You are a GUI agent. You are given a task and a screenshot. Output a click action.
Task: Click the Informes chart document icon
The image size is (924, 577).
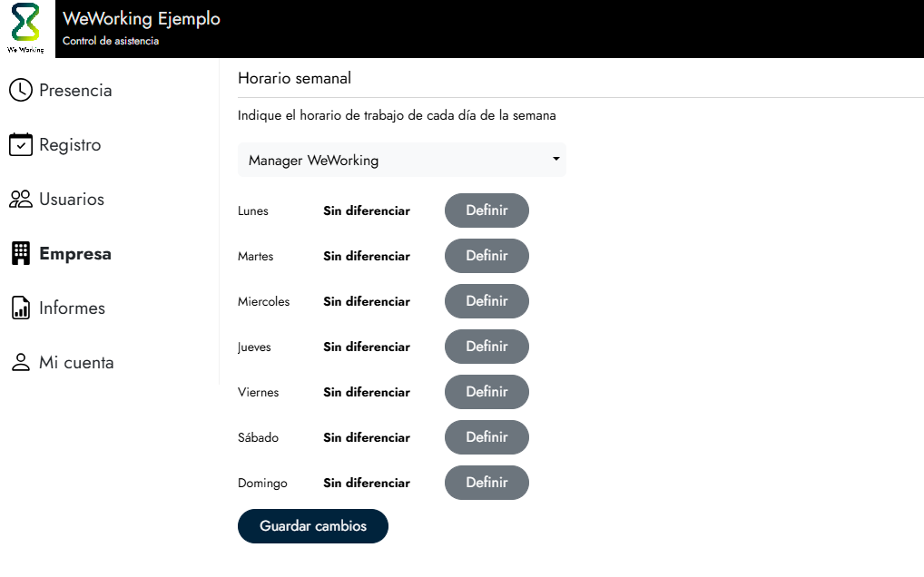click(x=20, y=308)
